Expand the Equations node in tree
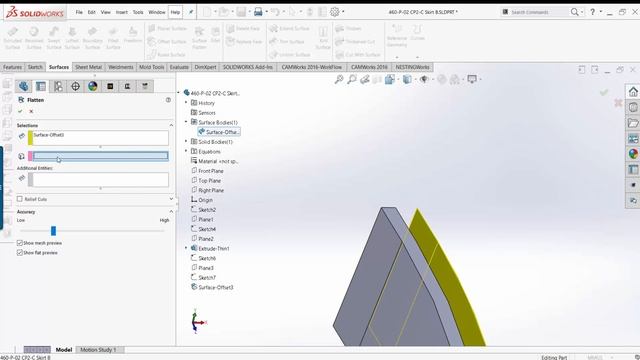Screen dimensions: 640x360 pos(186,151)
